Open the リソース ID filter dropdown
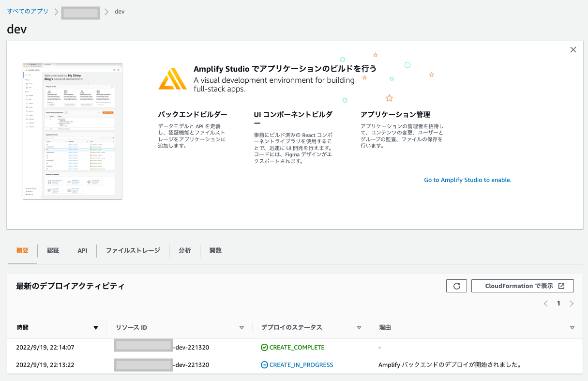Image resolution: width=588 pixels, height=381 pixels. coord(241,327)
